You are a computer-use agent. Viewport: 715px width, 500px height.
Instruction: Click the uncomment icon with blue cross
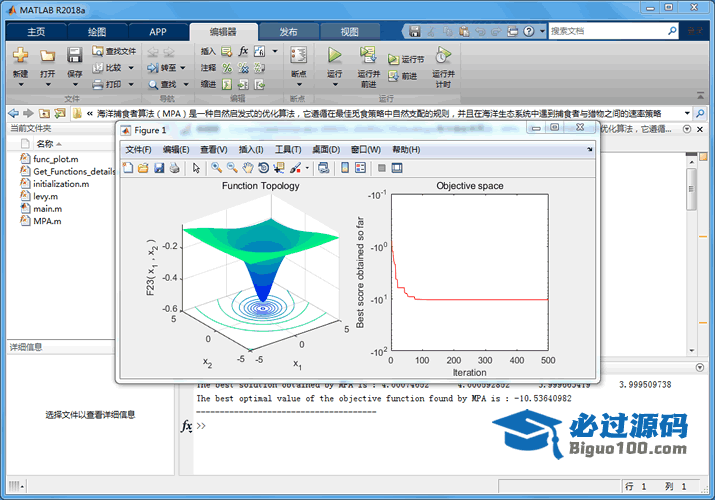point(243,68)
